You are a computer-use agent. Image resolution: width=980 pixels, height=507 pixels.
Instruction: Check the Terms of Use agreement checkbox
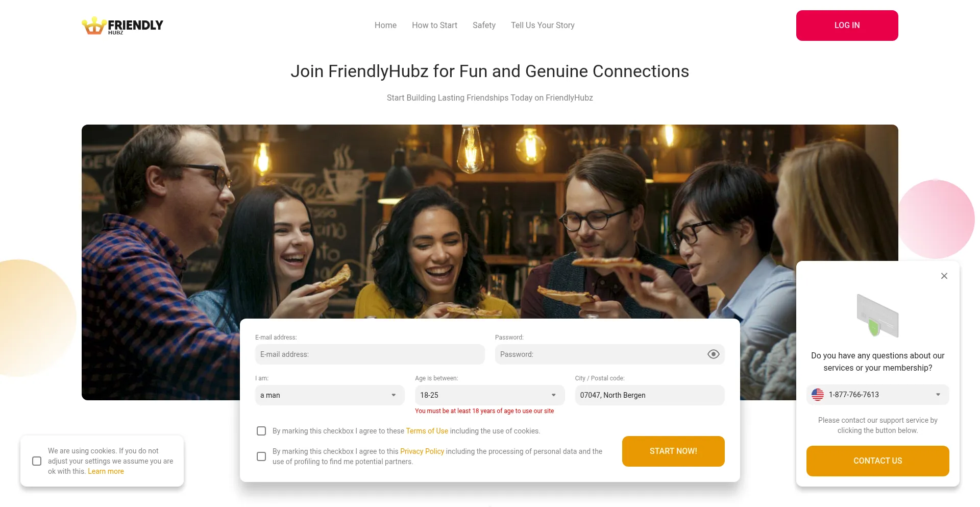coord(261,431)
